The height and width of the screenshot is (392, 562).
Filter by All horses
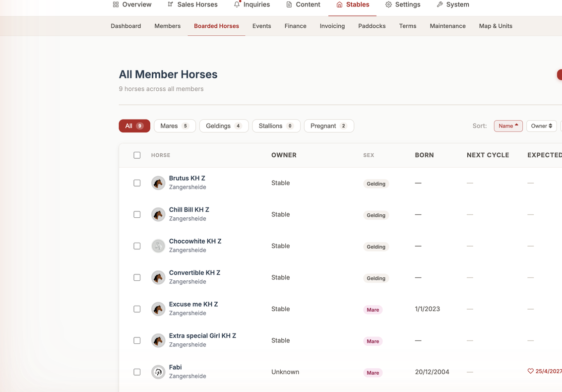click(x=134, y=126)
